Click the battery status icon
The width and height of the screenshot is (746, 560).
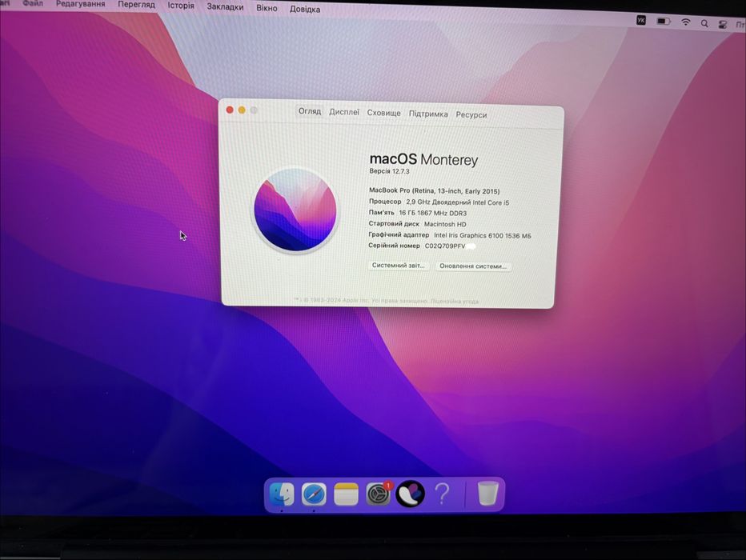tap(664, 21)
